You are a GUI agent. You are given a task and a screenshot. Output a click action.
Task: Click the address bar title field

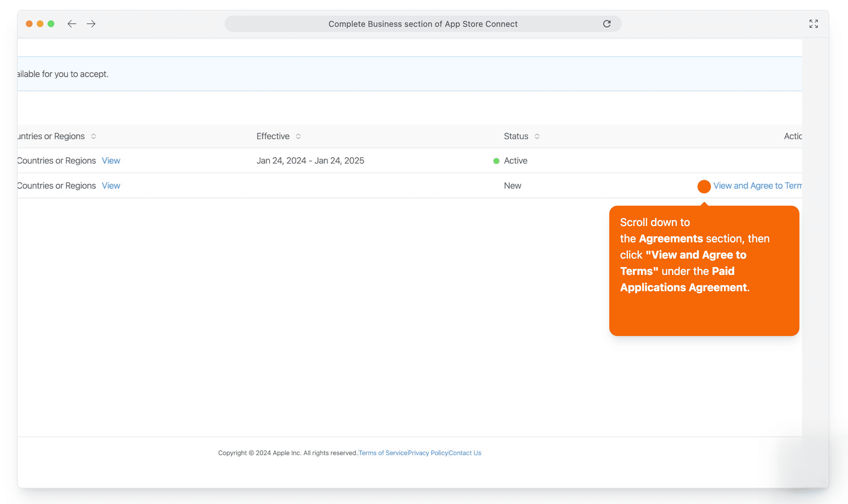tap(422, 24)
